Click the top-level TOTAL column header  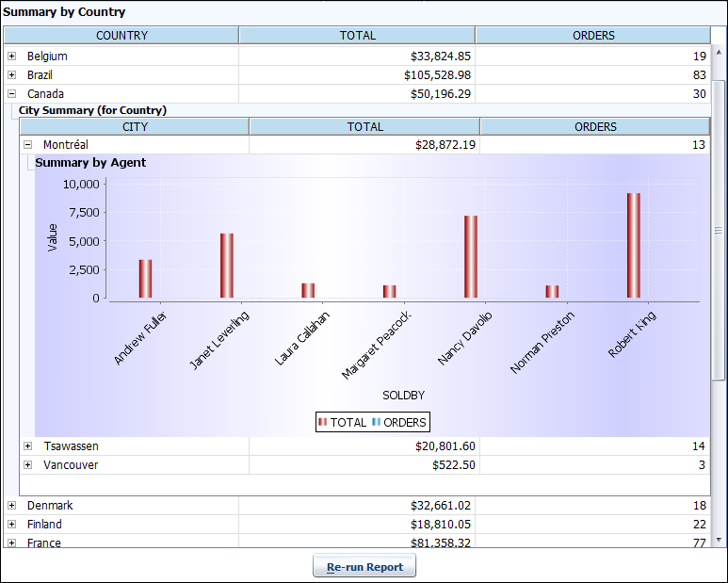(357, 36)
